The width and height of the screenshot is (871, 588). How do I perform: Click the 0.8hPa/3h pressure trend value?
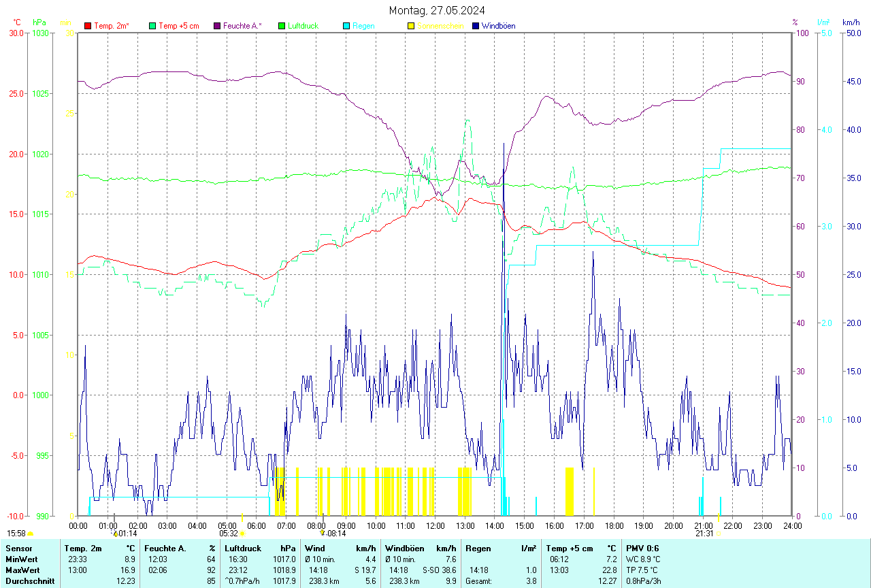[643, 581]
